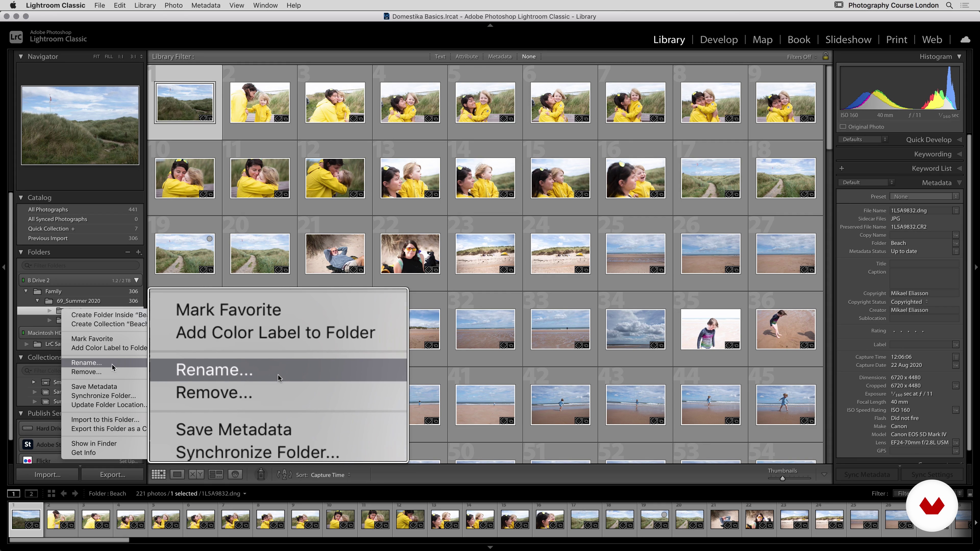Screen dimensions: 980x551
Task: Click the Export... button
Action: 112,474
